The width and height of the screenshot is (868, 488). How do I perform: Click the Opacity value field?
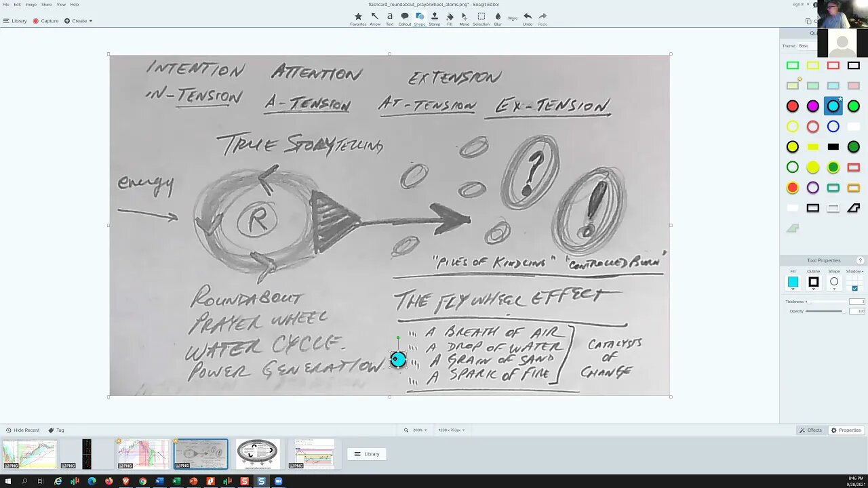857,311
